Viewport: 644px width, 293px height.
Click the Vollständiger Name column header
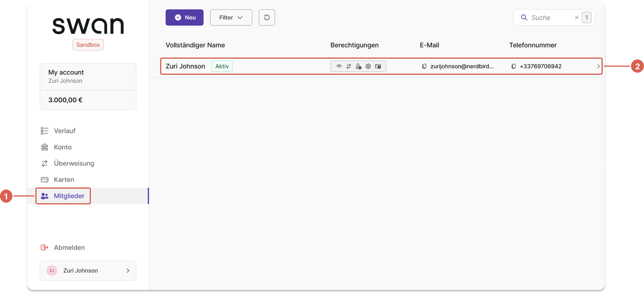[x=195, y=45]
